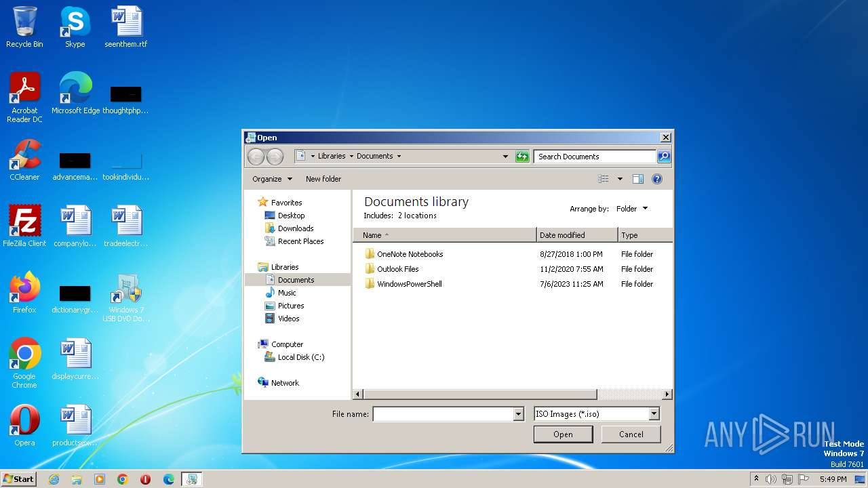Select Libraries node in navigation pane
Image resolution: width=868 pixels, height=488 pixels.
tap(284, 267)
